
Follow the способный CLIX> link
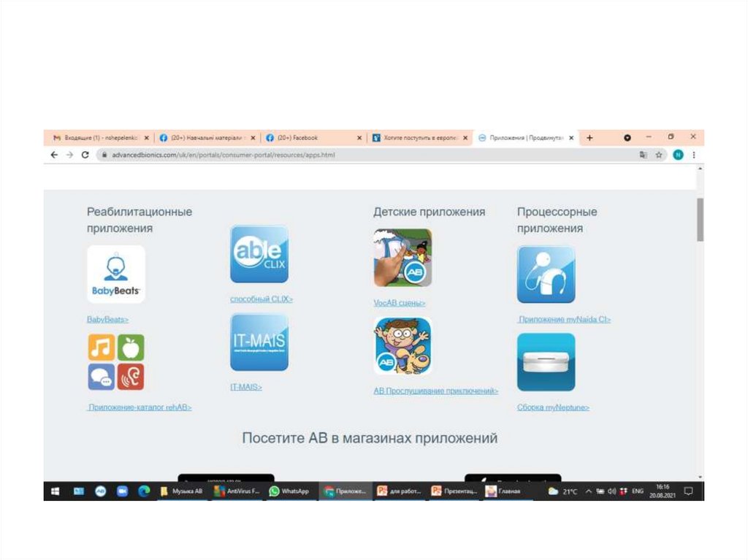point(262,299)
